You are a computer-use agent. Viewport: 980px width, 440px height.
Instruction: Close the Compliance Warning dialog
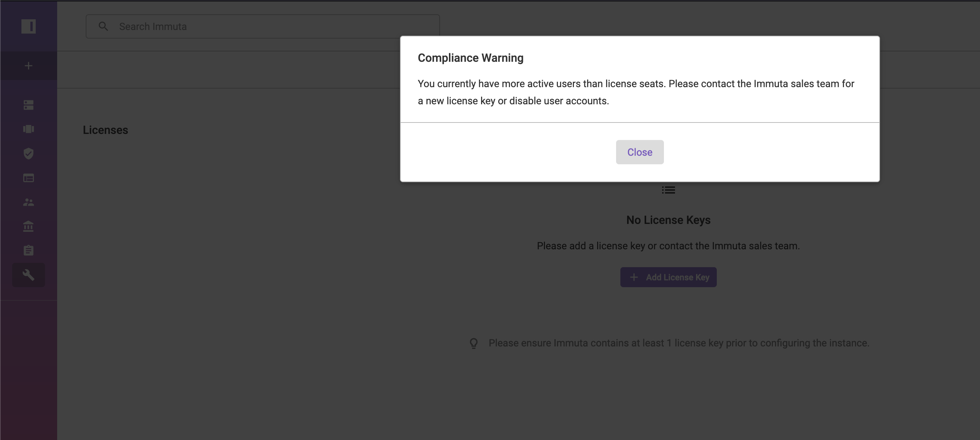tap(640, 152)
